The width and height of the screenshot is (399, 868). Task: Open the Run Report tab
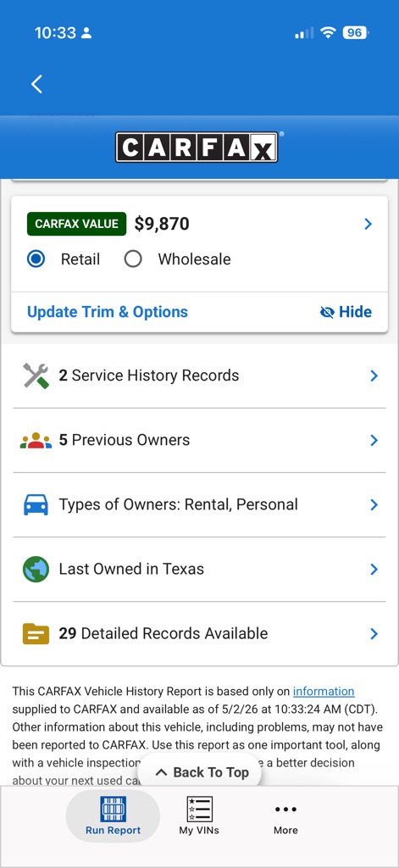click(113, 816)
